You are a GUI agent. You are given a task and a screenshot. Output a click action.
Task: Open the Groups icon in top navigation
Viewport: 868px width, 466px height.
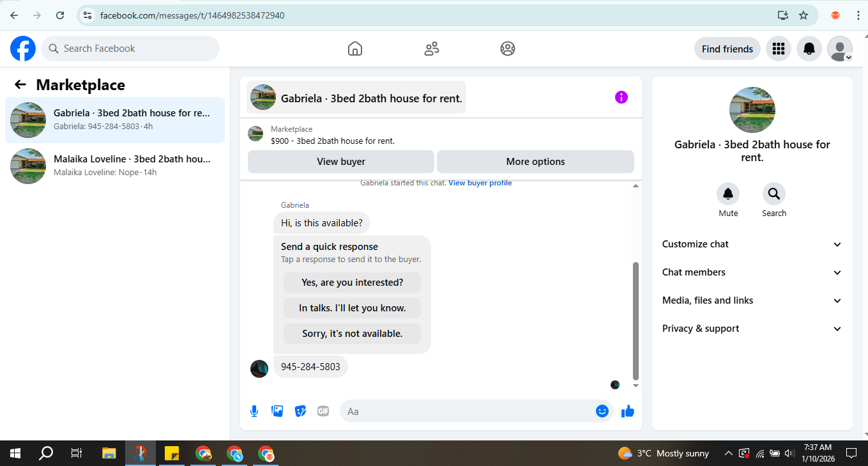[x=508, y=49]
